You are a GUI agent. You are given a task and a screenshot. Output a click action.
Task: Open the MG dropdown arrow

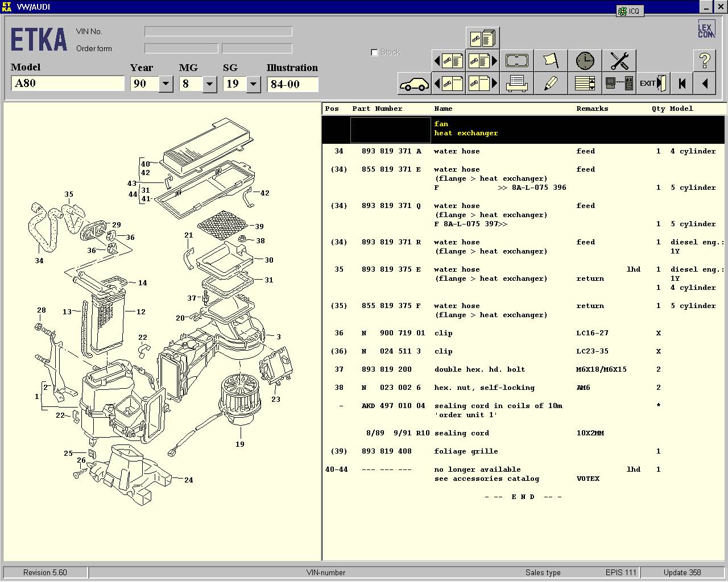209,84
